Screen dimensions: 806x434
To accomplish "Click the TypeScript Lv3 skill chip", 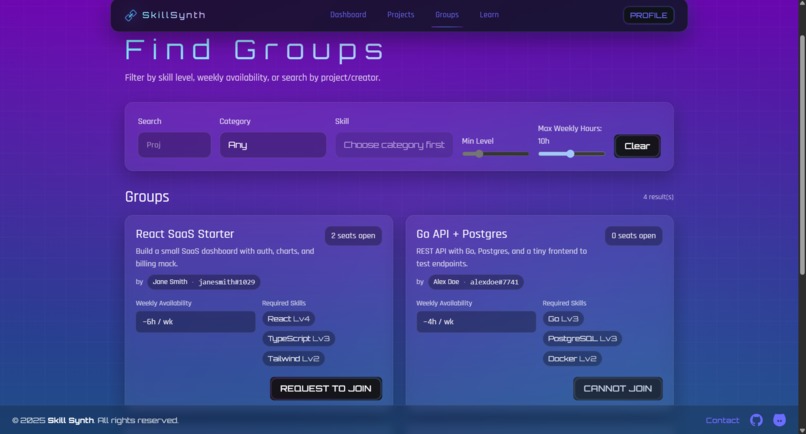I will click(299, 339).
